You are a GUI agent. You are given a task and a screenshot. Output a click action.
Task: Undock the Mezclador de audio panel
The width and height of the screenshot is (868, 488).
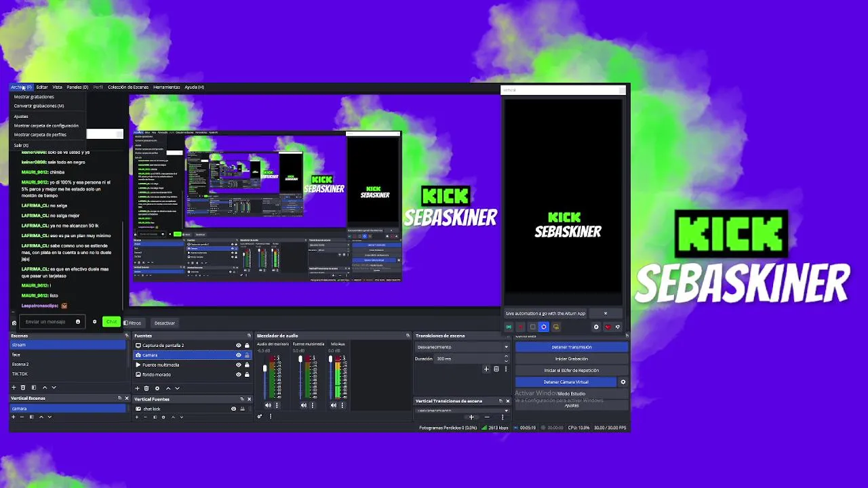click(x=408, y=335)
